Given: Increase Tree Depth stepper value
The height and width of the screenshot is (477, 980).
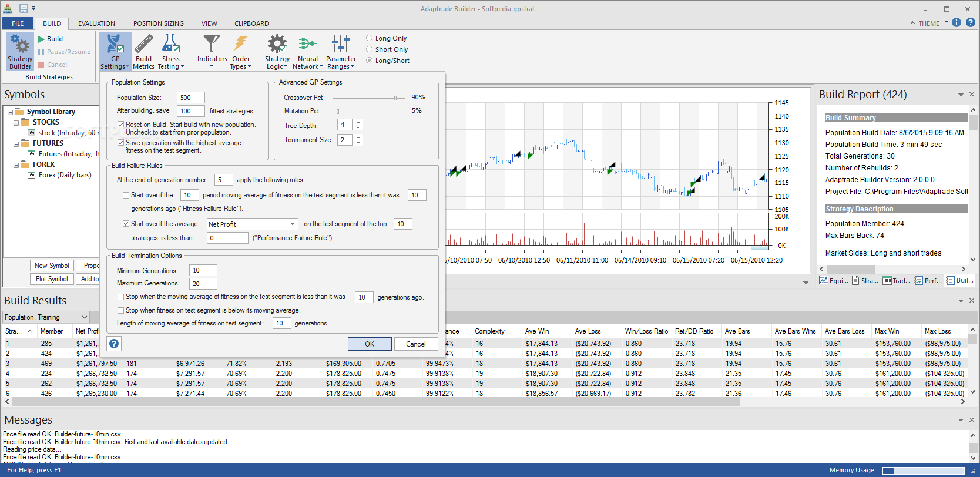Looking at the screenshot, I should (x=358, y=122).
